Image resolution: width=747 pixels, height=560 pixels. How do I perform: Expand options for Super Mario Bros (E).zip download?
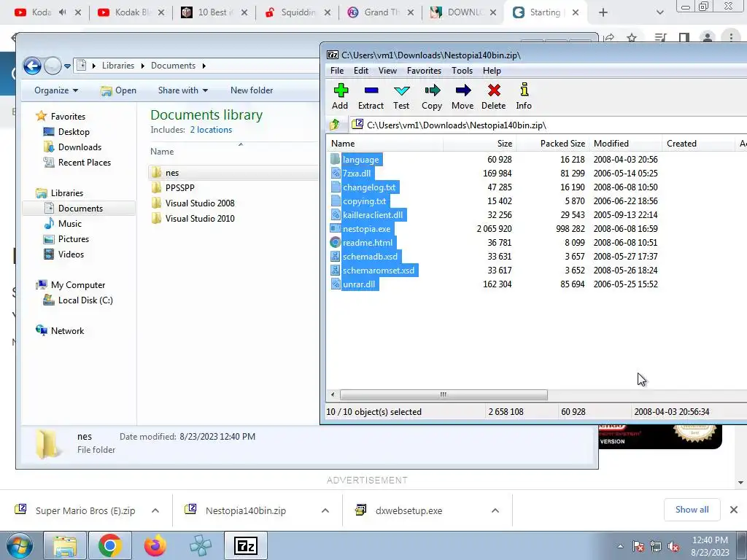155,510
